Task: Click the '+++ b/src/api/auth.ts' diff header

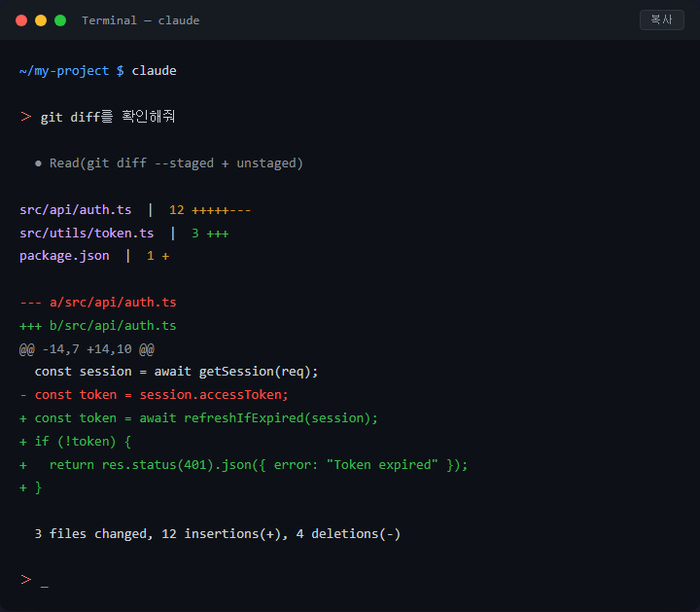Action: click(x=98, y=325)
